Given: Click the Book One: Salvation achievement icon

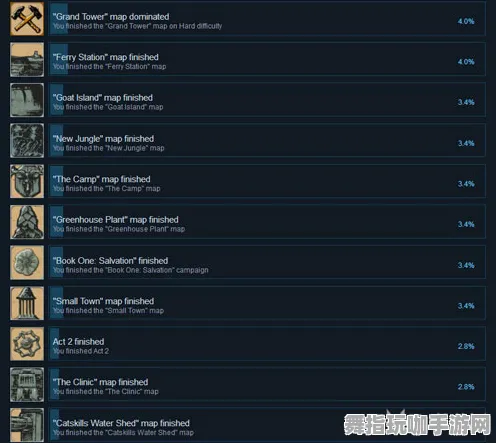Looking at the screenshot, I should click(x=27, y=263).
